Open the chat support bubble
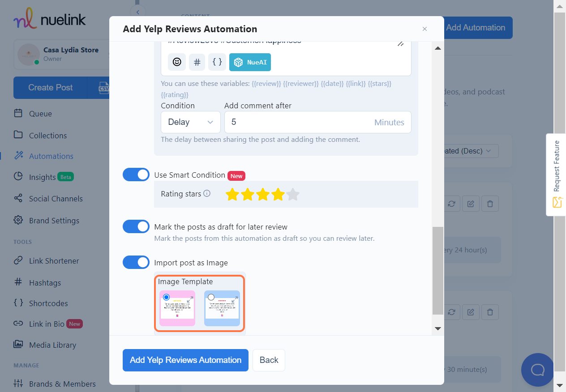Screen dimensions: 566x392 click(x=537, y=370)
